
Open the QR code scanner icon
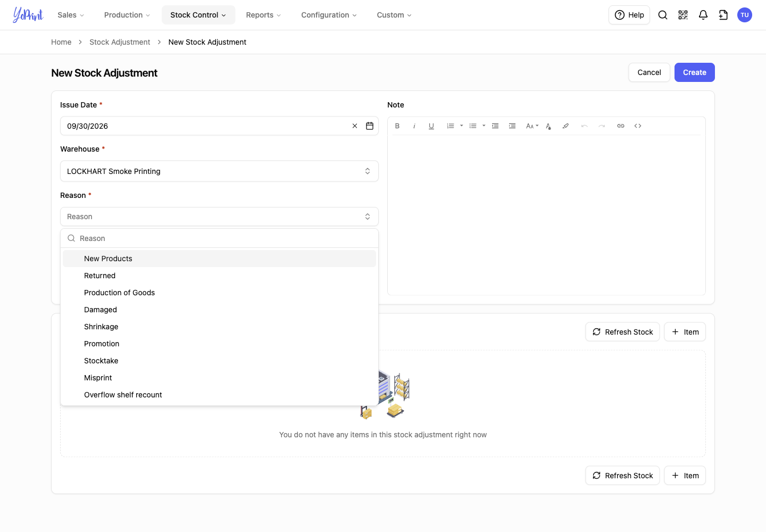click(683, 15)
